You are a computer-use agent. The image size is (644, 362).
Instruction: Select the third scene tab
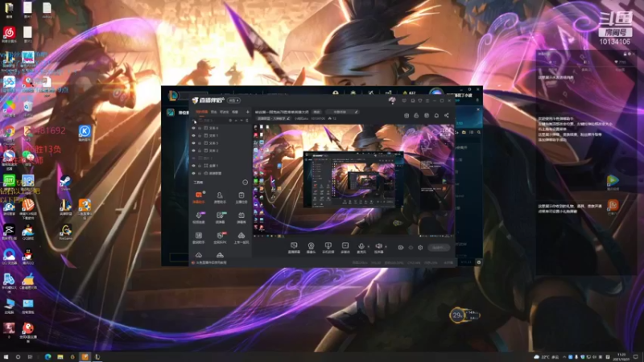pos(224,112)
